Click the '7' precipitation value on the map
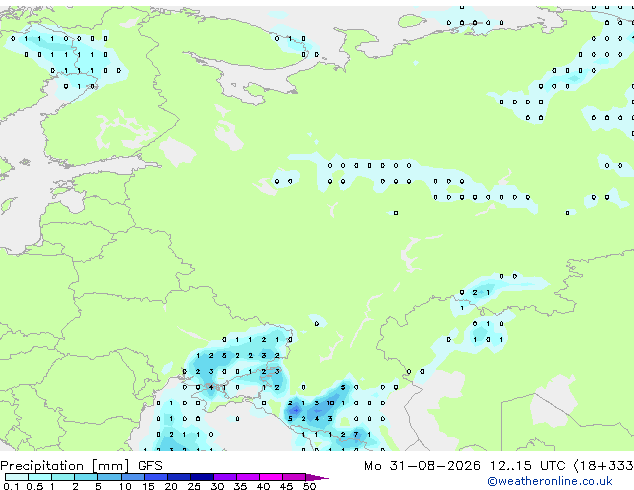Viewport: 634px width, 490px height. pyautogui.click(x=356, y=435)
